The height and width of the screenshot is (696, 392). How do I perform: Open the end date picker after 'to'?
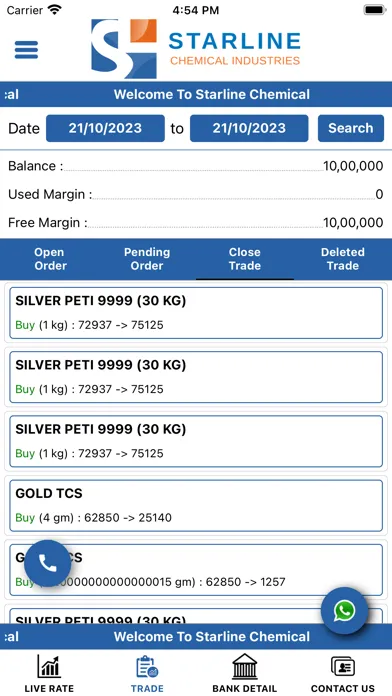pos(249,128)
